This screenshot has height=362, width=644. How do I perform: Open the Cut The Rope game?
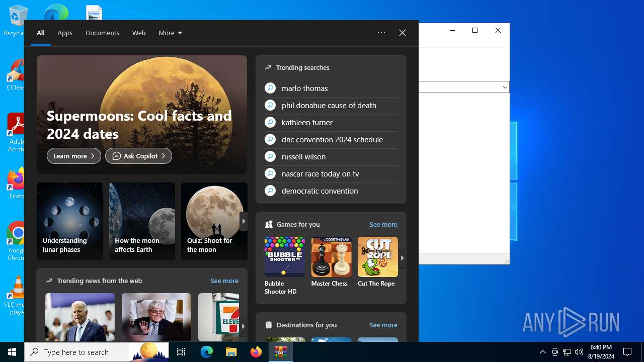tap(377, 262)
